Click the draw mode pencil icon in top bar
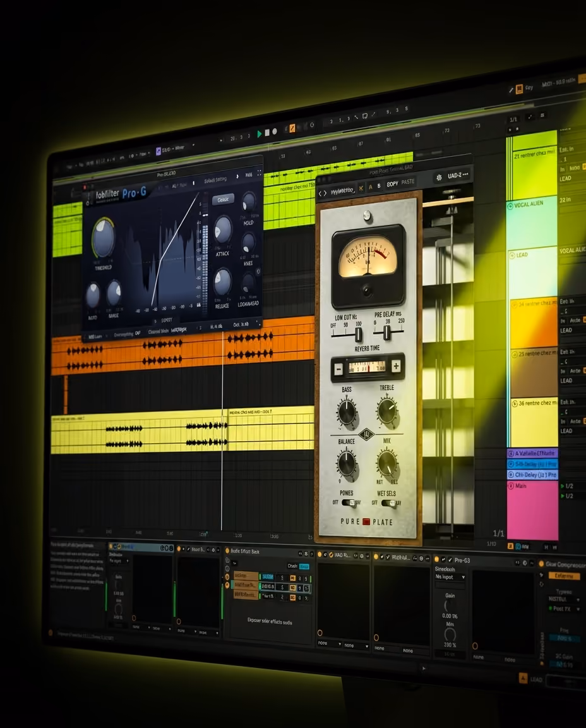 pyautogui.click(x=511, y=90)
